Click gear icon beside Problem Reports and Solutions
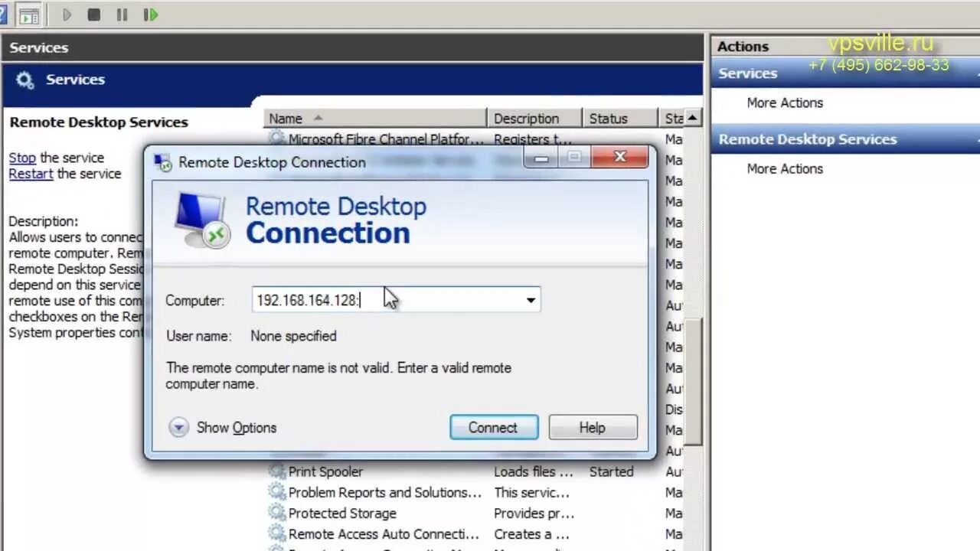The image size is (980, 551). coord(276,492)
